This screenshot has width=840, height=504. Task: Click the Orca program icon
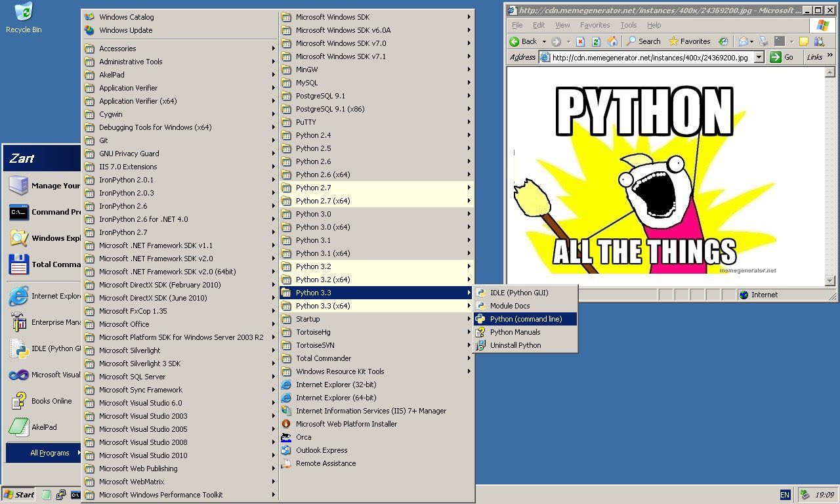click(x=286, y=437)
